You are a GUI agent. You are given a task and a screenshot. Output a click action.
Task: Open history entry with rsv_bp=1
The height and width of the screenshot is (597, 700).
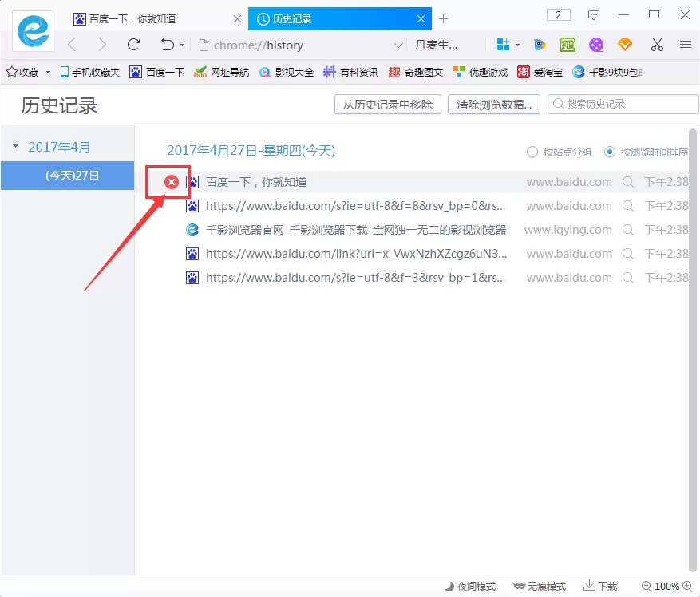(x=355, y=278)
